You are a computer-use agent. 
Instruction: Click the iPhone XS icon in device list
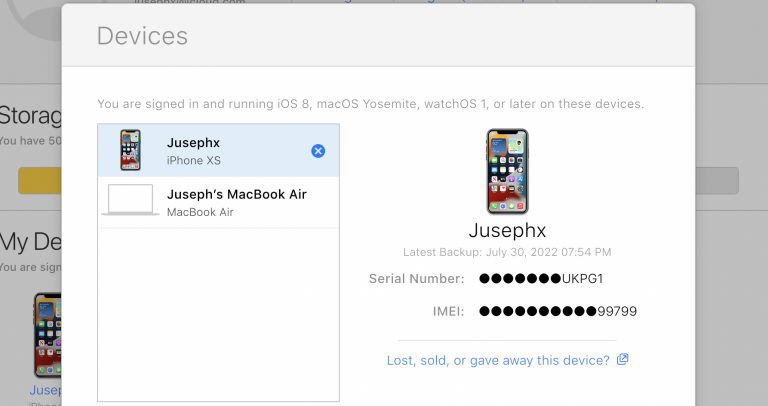point(130,151)
